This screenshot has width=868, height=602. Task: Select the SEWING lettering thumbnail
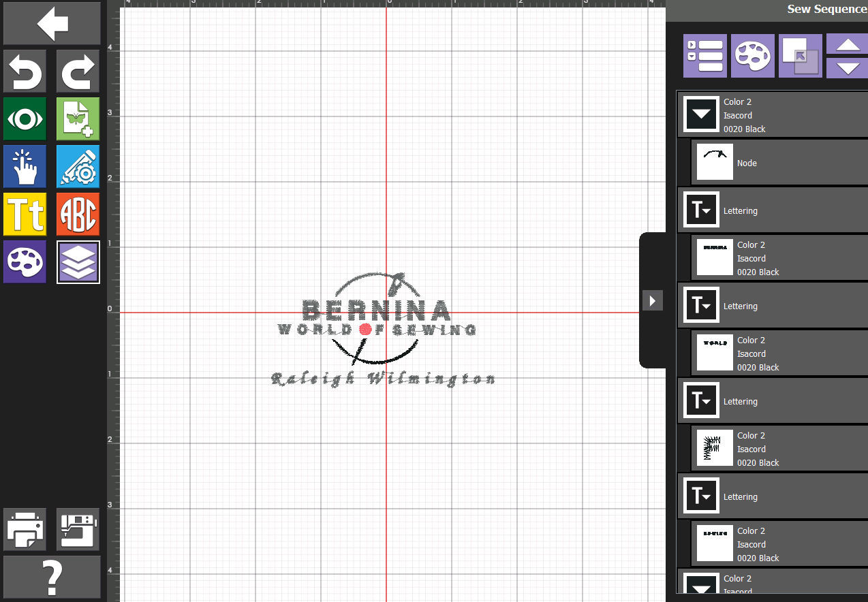(x=715, y=544)
